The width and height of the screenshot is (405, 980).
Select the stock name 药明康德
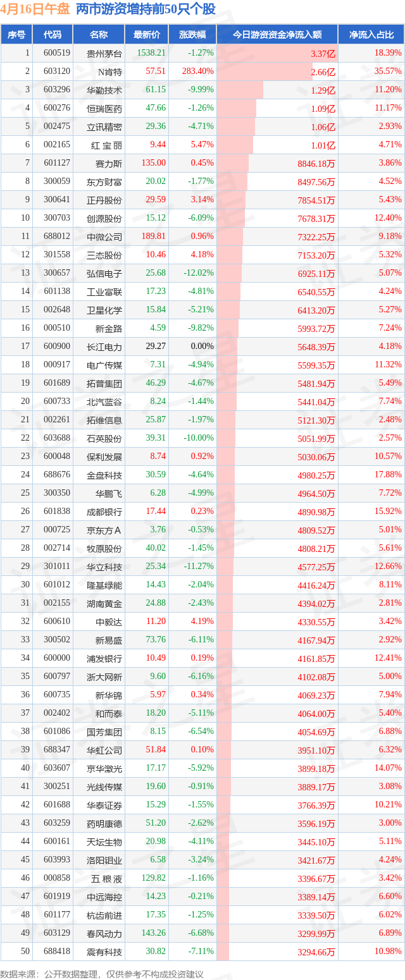coord(104,823)
